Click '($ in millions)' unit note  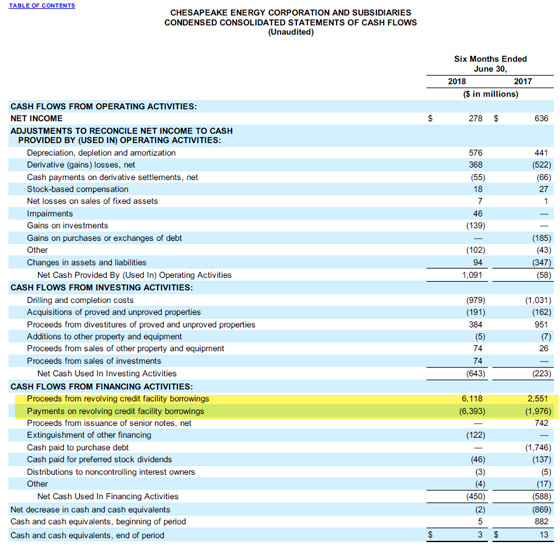tap(490, 94)
